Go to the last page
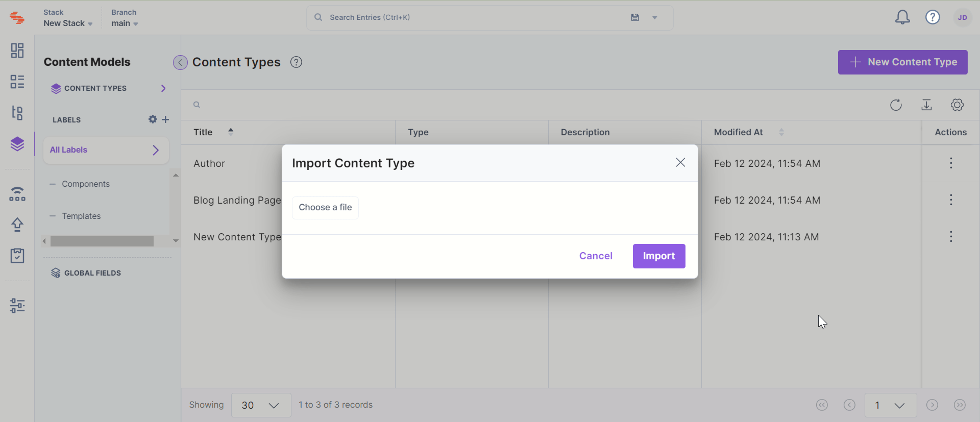Image resolution: width=980 pixels, height=422 pixels. tap(960, 405)
